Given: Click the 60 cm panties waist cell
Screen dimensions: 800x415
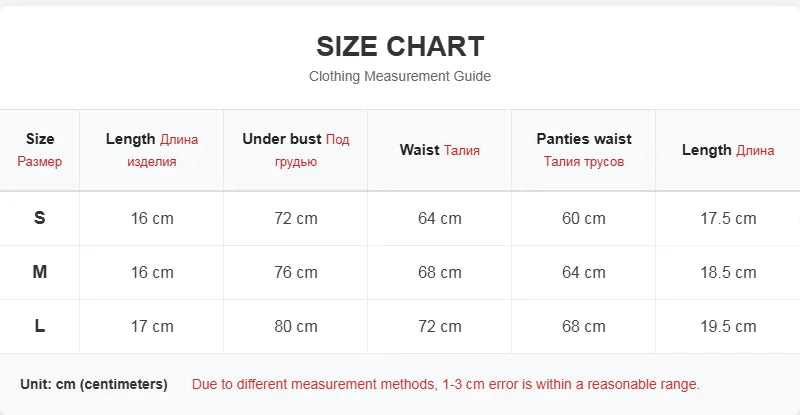Looking at the screenshot, I should click(x=584, y=218).
